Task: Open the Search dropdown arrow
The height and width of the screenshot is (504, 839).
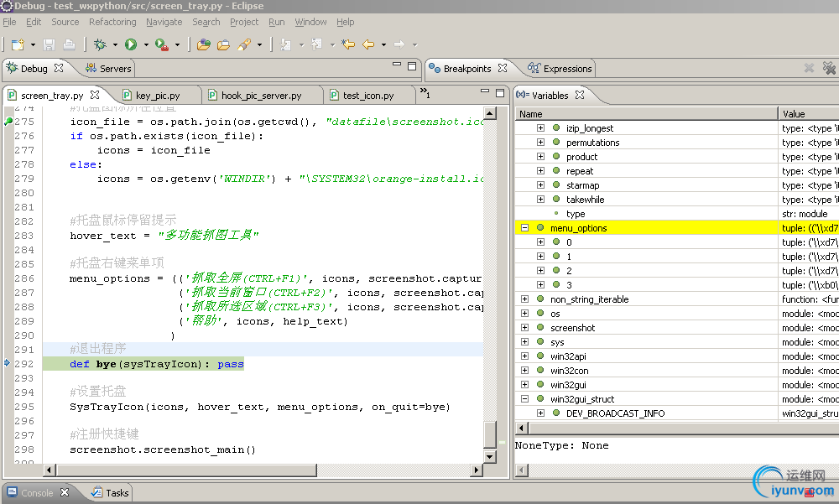Action: click(259, 45)
